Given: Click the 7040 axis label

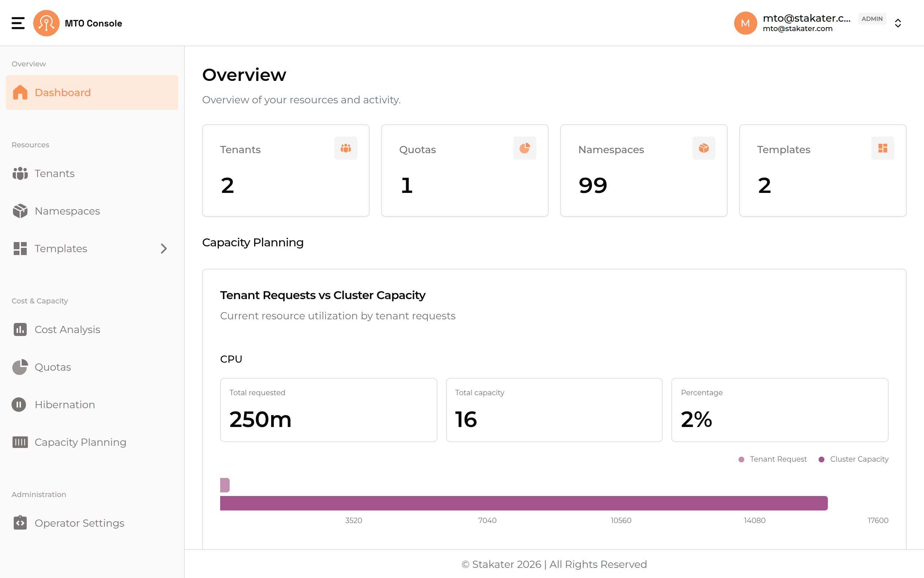Looking at the screenshot, I should (x=487, y=520).
